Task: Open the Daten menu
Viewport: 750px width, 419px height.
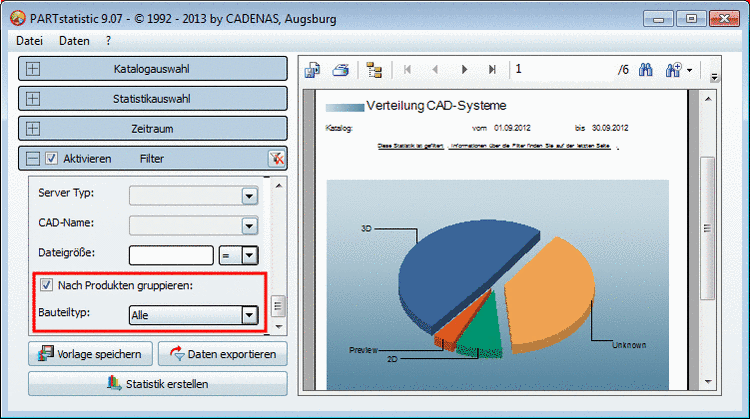Action: tap(74, 41)
